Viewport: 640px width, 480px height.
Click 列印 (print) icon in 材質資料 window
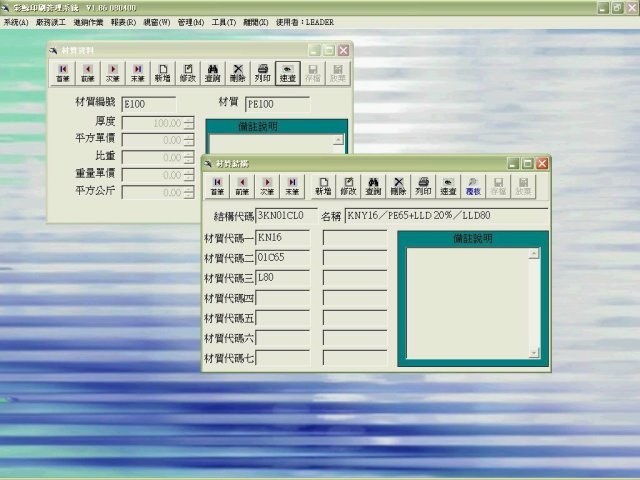pyautogui.click(x=263, y=71)
